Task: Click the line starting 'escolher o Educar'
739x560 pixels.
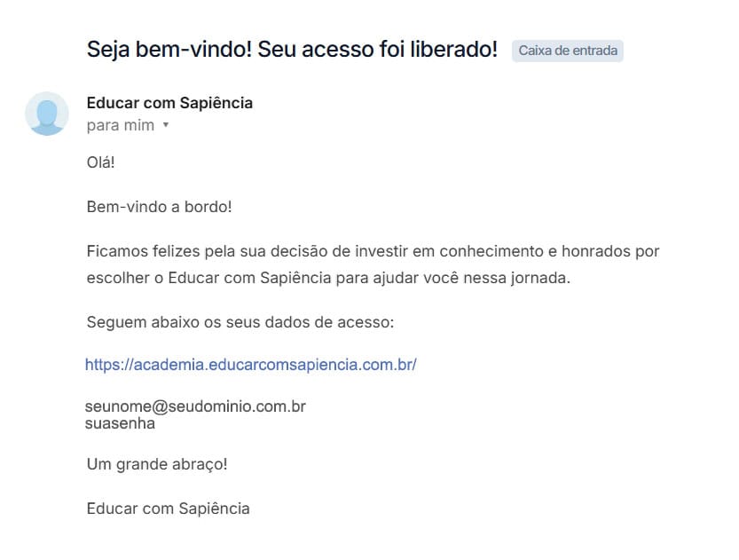Action: (x=328, y=278)
